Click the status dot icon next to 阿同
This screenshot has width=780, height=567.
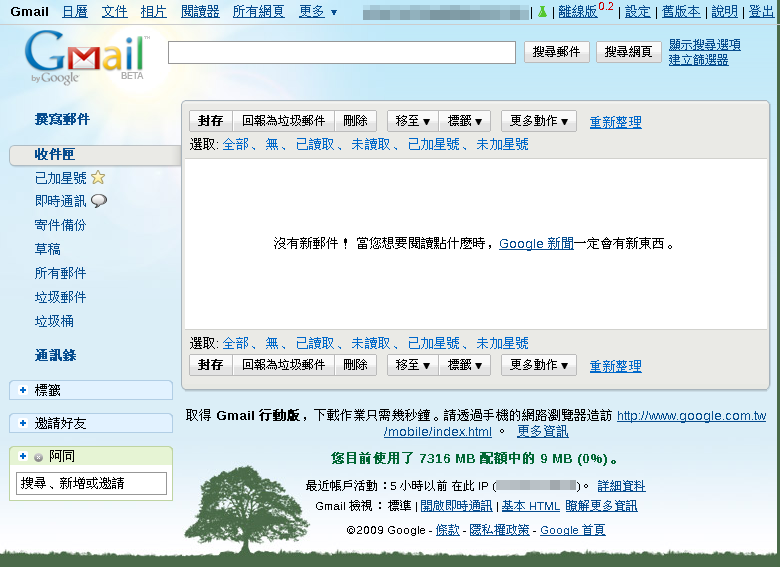pyautogui.click(x=38, y=457)
